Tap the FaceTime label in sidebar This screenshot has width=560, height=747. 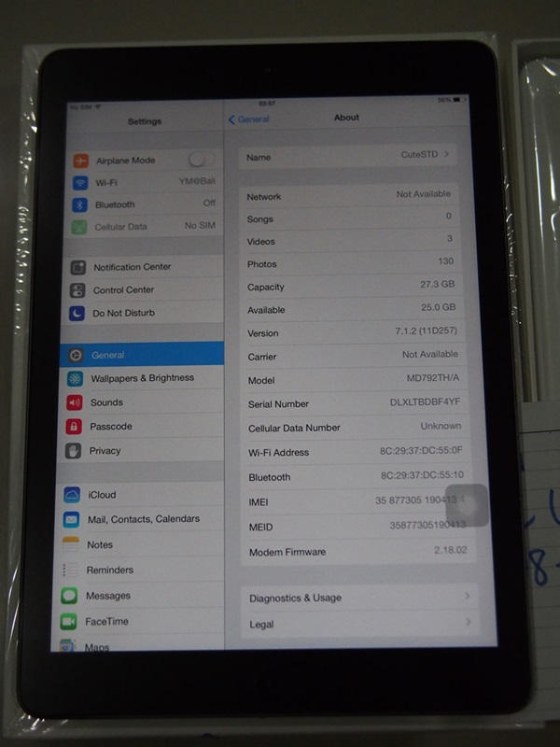pyautogui.click(x=106, y=621)
